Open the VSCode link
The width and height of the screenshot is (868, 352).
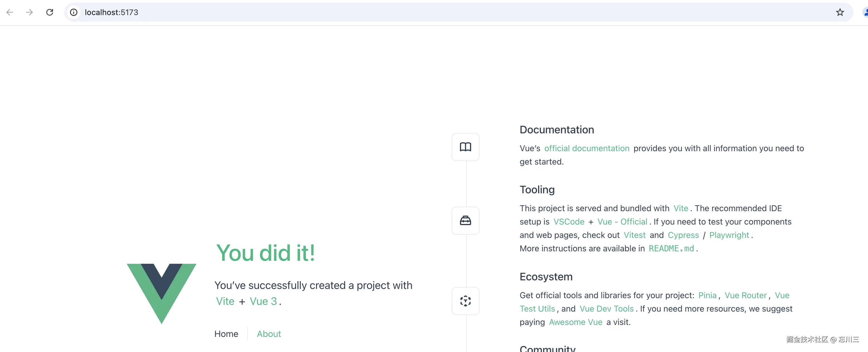[569, 222]
